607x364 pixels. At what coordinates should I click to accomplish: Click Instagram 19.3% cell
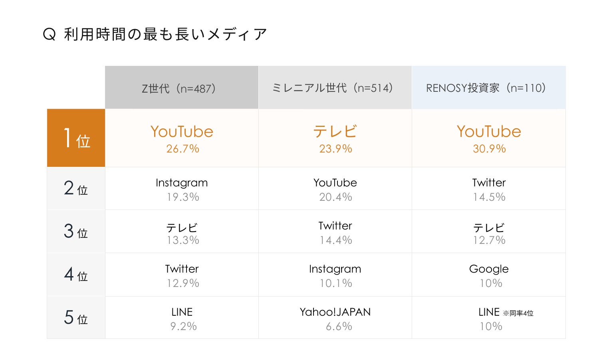[182, 188]
